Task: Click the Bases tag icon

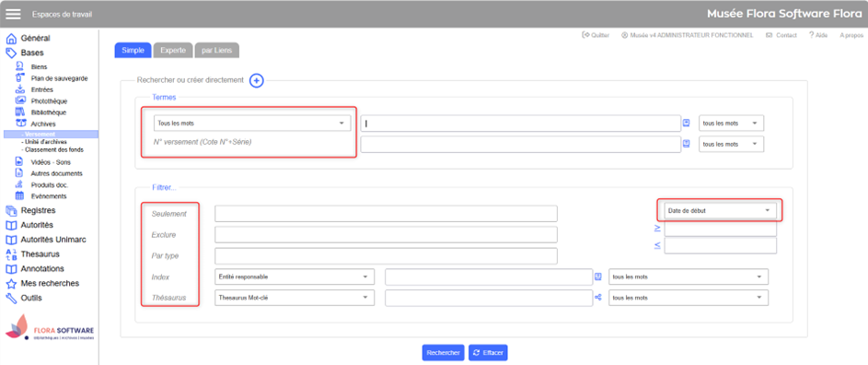Action: click(x=10, y=53)
